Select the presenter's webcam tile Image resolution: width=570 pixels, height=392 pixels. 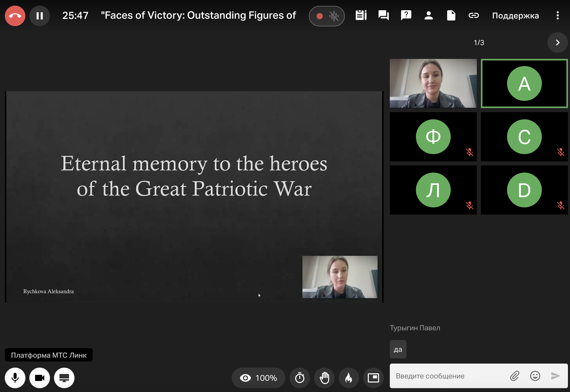[x=433, y=83]
